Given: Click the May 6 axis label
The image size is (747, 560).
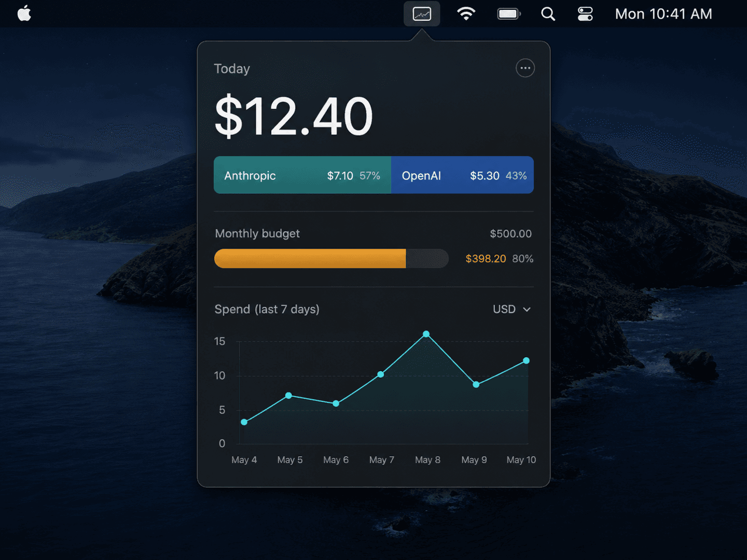Looking at the screenshot, I should [336, 460].
